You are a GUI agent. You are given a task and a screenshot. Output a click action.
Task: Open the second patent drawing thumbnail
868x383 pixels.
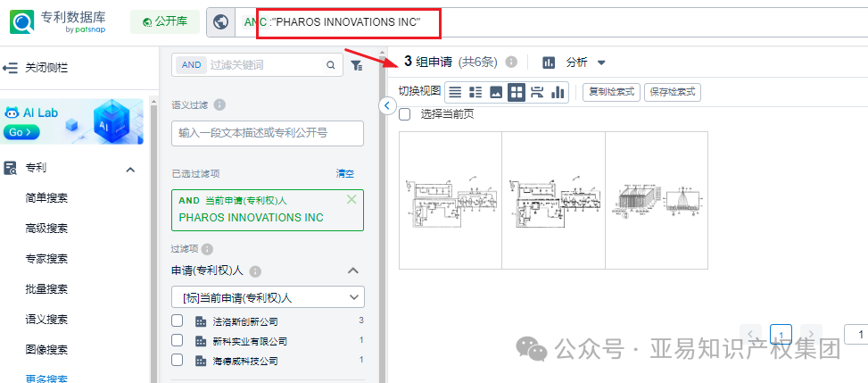[x=554, y=201]
